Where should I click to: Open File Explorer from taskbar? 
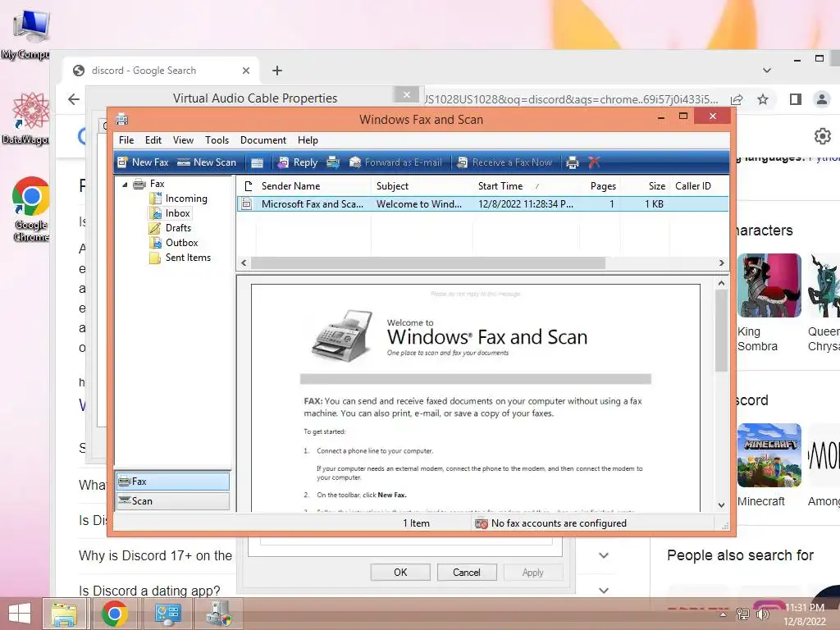click(x=64, y=614)
